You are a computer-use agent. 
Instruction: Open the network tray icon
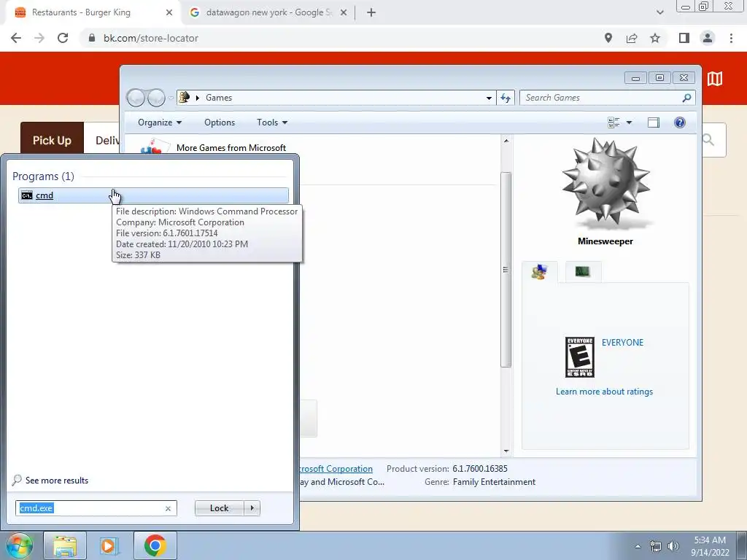tap(656, 546)
